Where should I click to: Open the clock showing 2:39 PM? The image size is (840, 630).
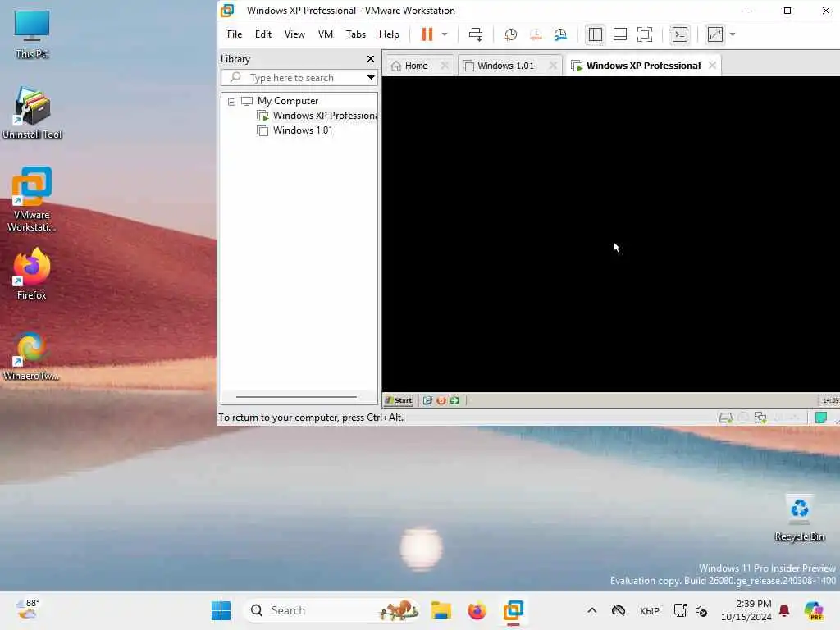(746, 610)
